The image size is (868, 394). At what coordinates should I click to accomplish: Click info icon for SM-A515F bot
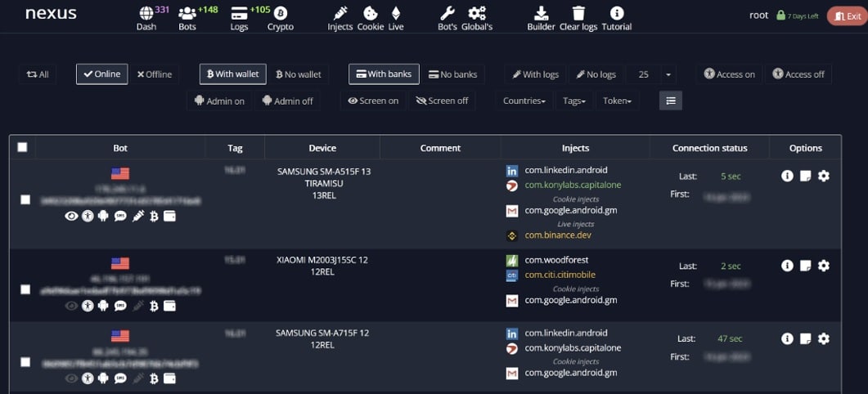(787, 176)
